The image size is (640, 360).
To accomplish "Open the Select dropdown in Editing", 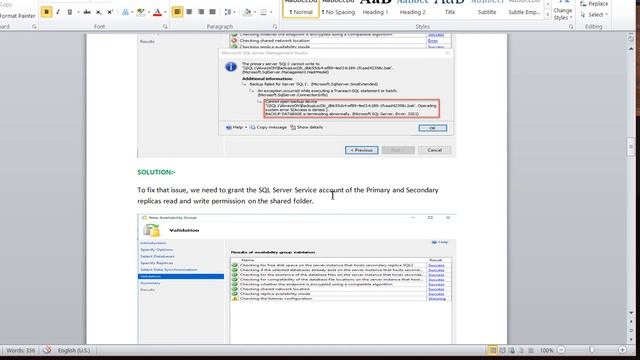I will [x=594, y=15].
